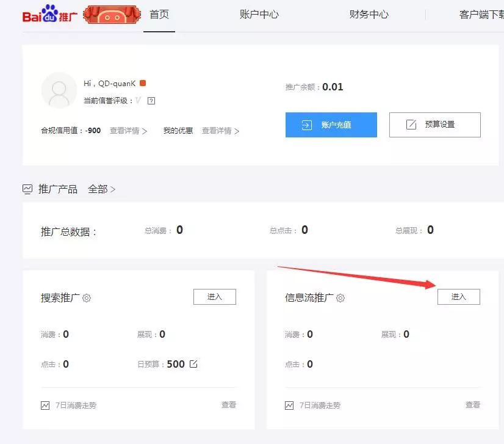Screen dimensions: 504x444
Task: Click the user avatar profile picture
Action: pos(59,90)
